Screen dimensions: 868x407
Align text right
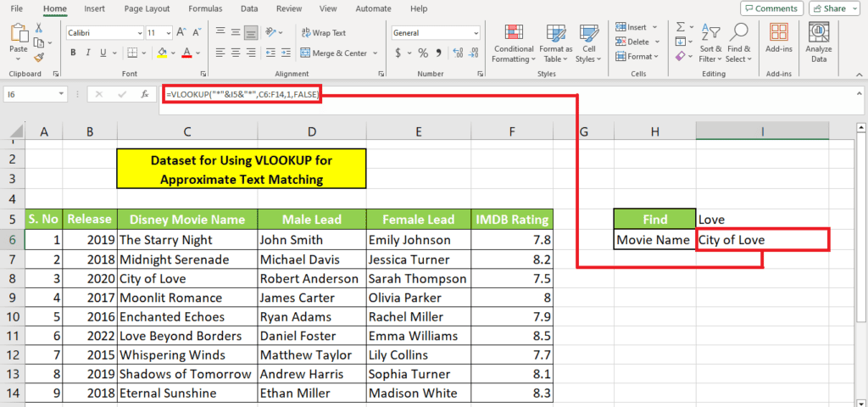click(x=251, y=53)
